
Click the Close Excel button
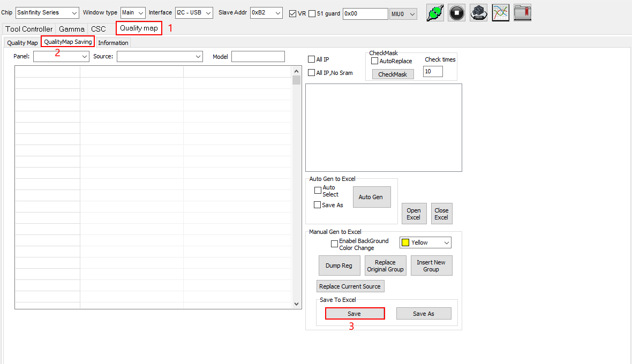(441, 214)
